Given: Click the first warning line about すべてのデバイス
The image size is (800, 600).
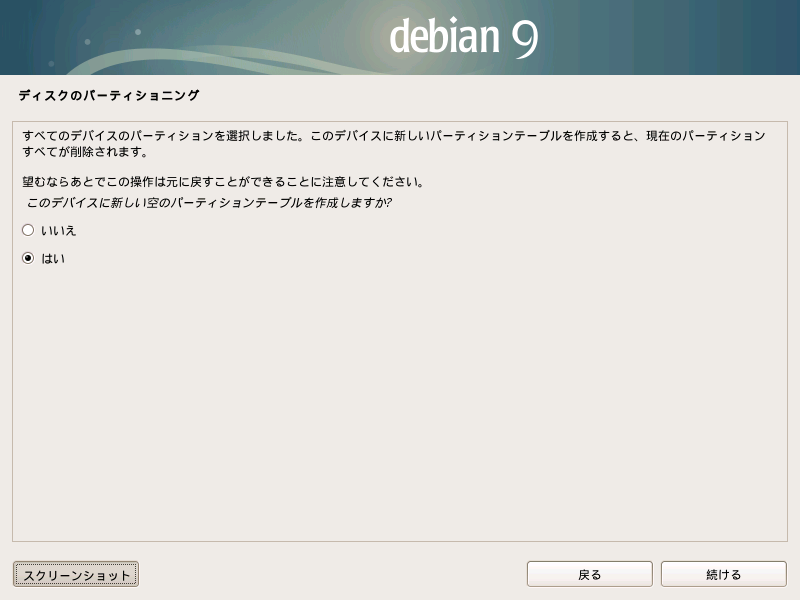Looking at the screenshot, I should click(x=392, y=135).
